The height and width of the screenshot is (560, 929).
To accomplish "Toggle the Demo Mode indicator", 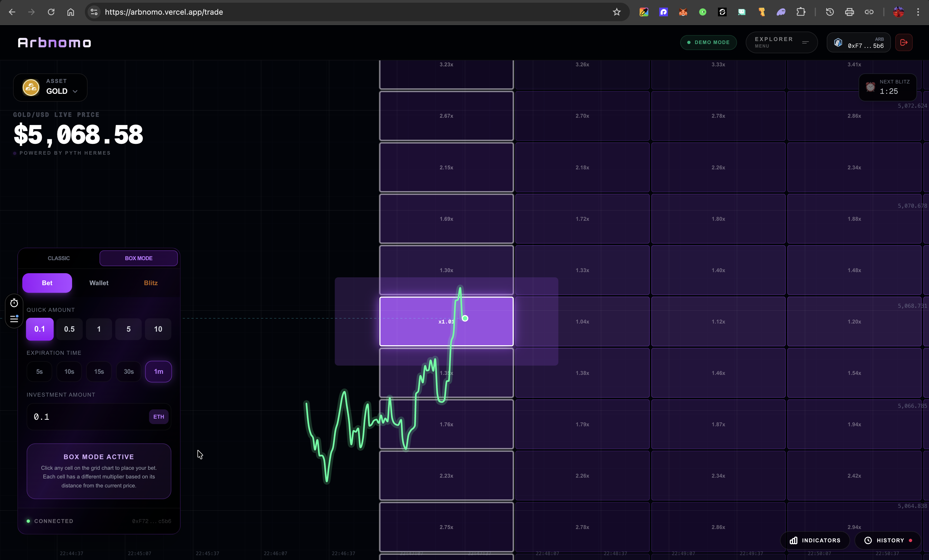I will tap(708, 43).
